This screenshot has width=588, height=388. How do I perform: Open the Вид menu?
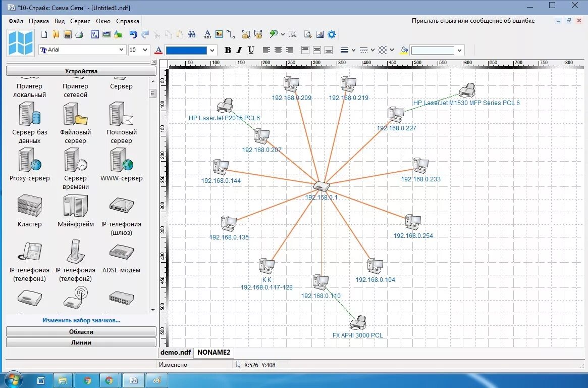pyautogui.click(x=59, y=21)
